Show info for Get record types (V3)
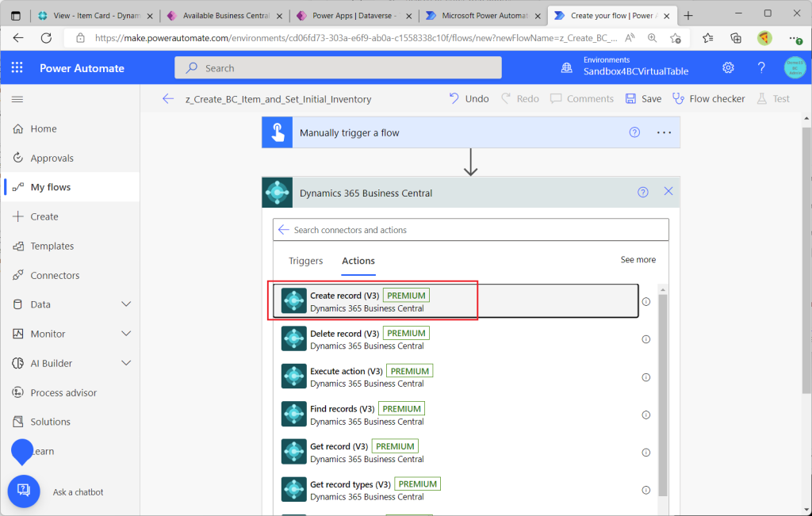Screen dimensions: 812x516 click(645, 490)
